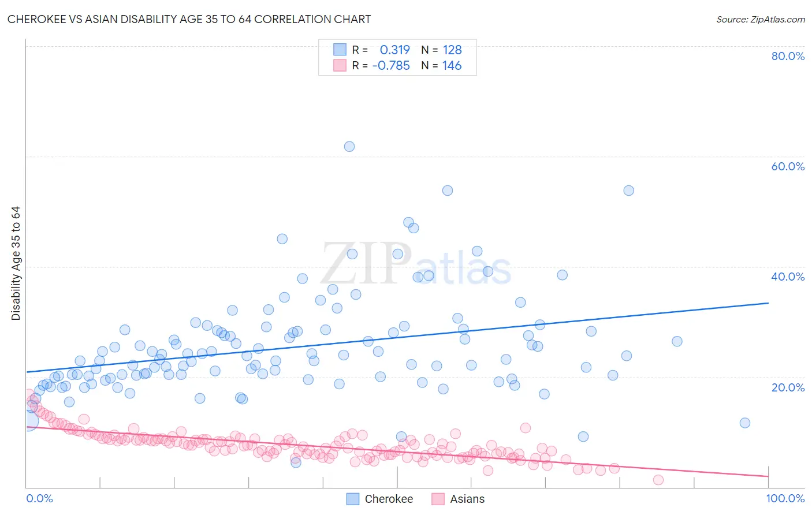
Task: Click the N = 146 sample count
Action: [441, 65]
